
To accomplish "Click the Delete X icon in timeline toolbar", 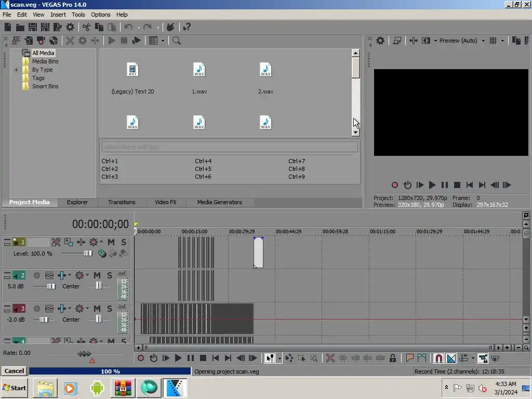I will (x=330, y=358).
